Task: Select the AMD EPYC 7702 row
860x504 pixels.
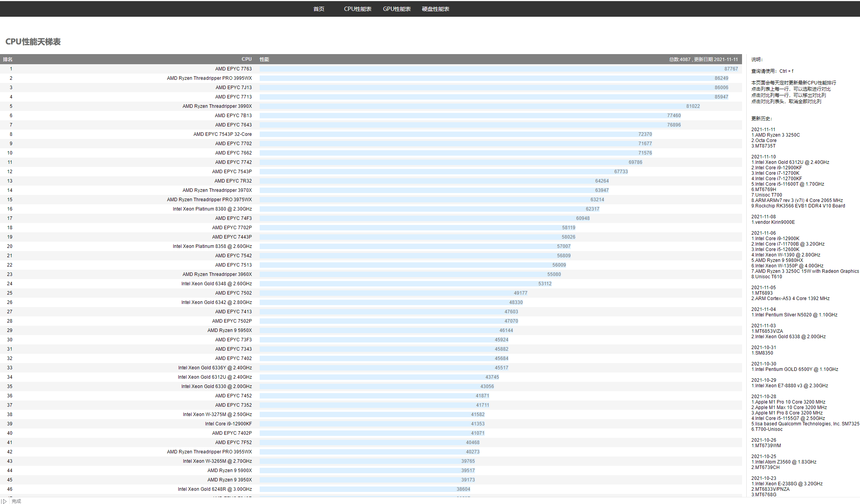Action: click(371, 144)
